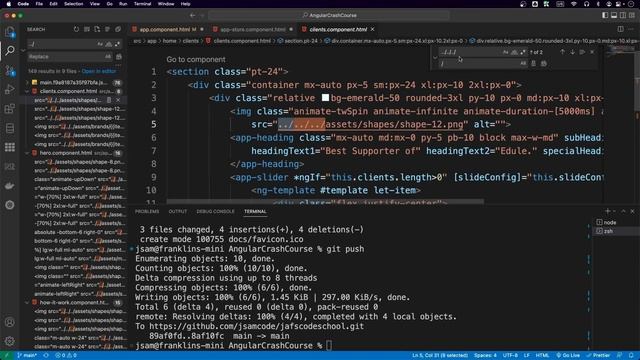The height and width of the screenshot is (360, 640).
Task: Open the Docker whale view in activity bar
Action: (10, 186)
